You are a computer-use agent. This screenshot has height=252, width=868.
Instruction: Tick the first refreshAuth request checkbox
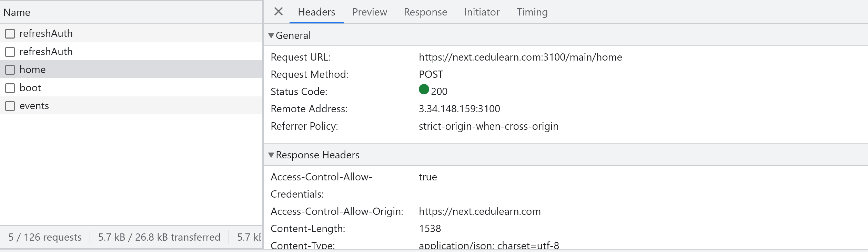click(x=10, y=34)
